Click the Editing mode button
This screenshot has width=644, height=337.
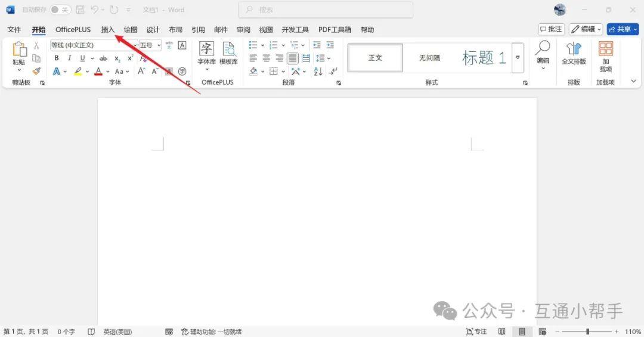pos(586,29)
